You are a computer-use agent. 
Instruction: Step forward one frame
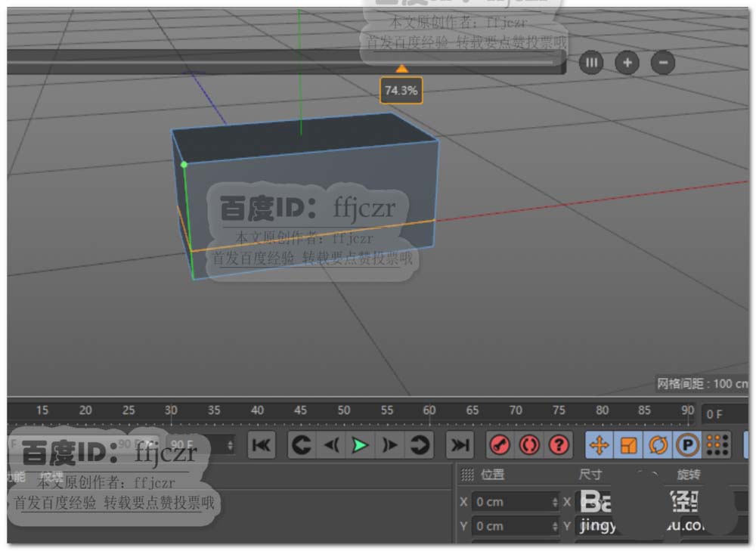(389, 444)
